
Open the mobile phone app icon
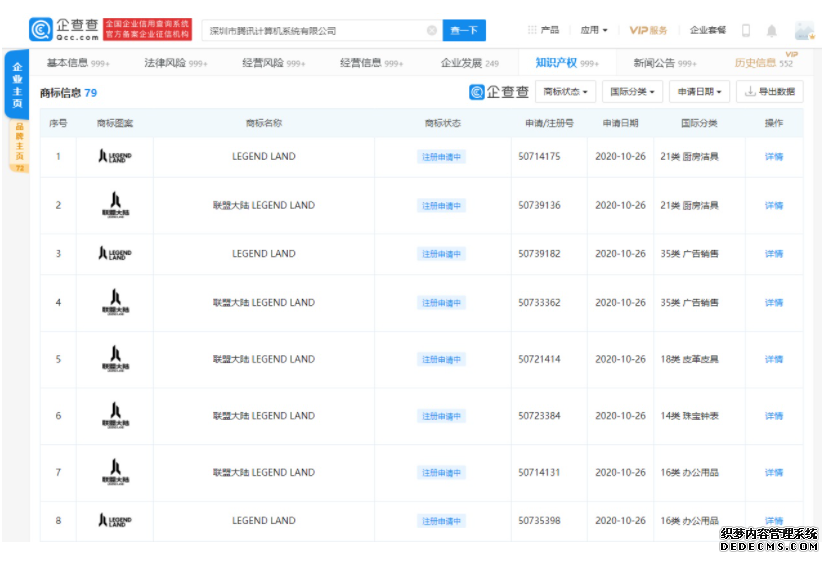tap(745, 30)
